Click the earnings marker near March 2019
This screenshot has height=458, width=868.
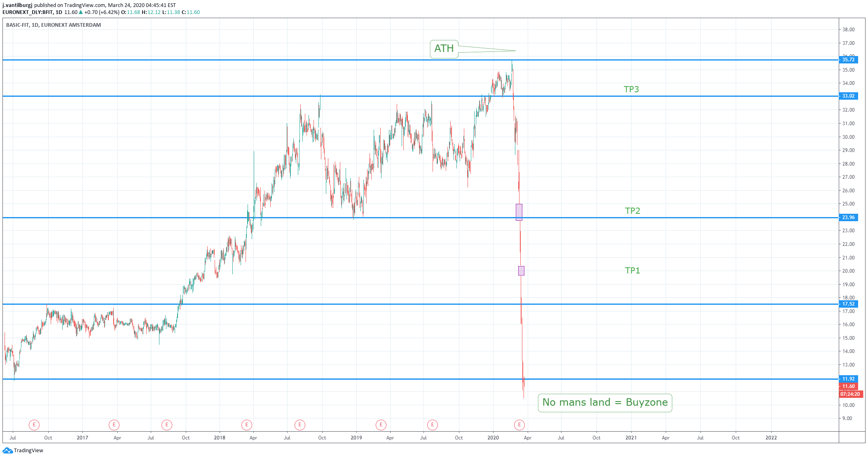click(381, 425)
